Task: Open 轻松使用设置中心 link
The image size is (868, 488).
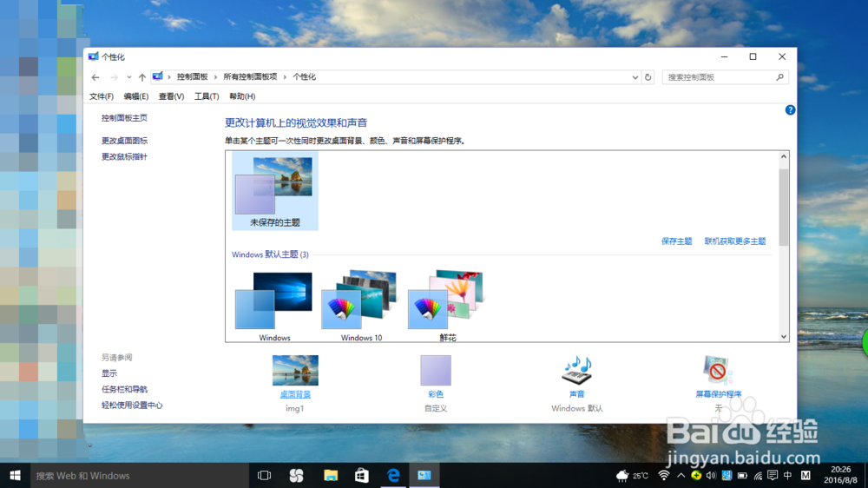Action: (x=132, y=406)
